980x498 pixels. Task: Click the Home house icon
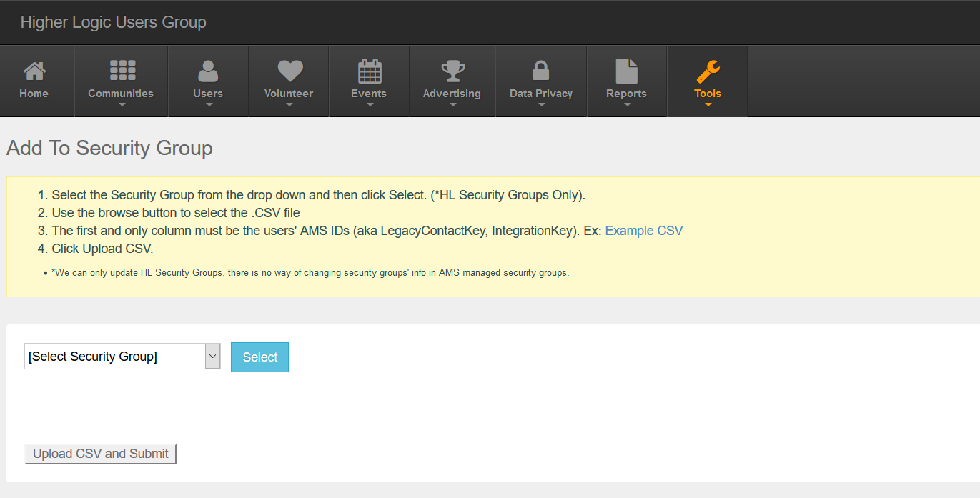(34, 71)
